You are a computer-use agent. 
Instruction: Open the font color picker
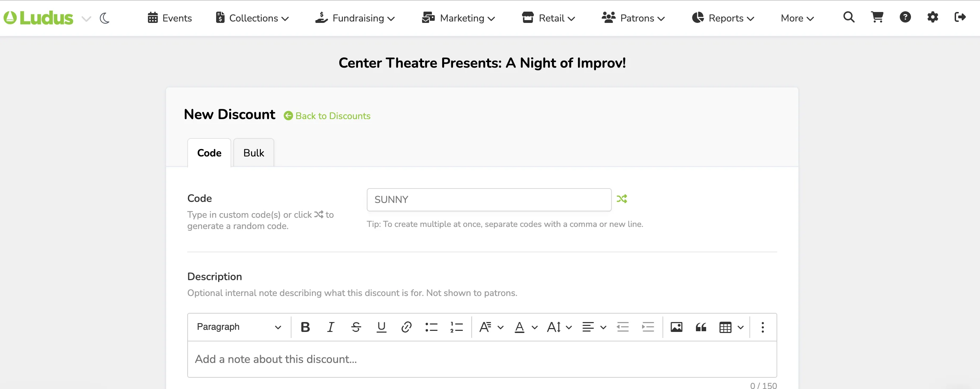coord(526,327)
